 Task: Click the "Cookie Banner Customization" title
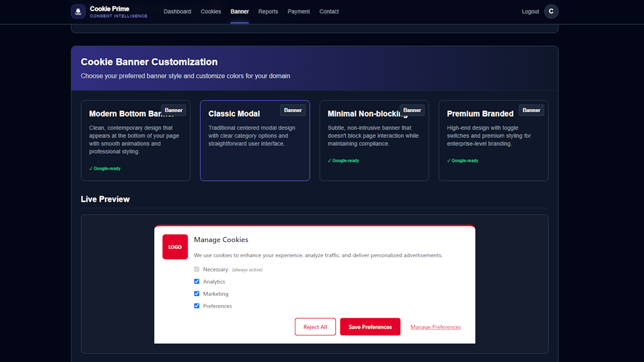click(149, 62)
